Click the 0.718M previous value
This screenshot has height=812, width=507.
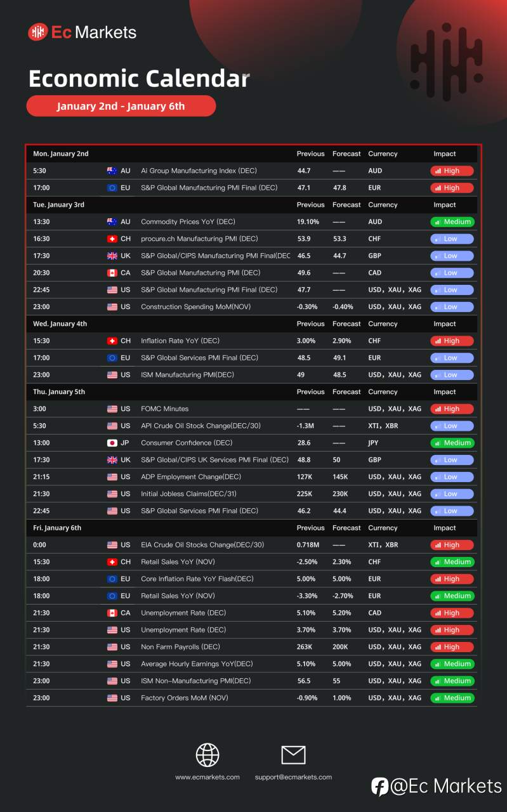(308, 545)
